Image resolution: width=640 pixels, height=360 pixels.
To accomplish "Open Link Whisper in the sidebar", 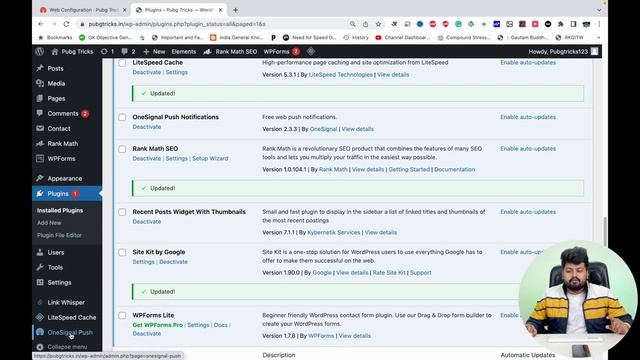I will click(66, 302).
